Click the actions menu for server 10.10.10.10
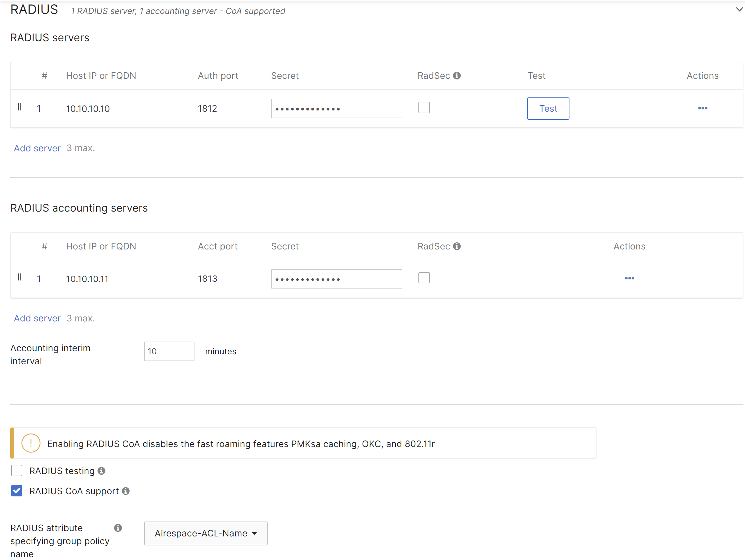Image resolution: width=745 pixels, height=560 pixels. 703,109
